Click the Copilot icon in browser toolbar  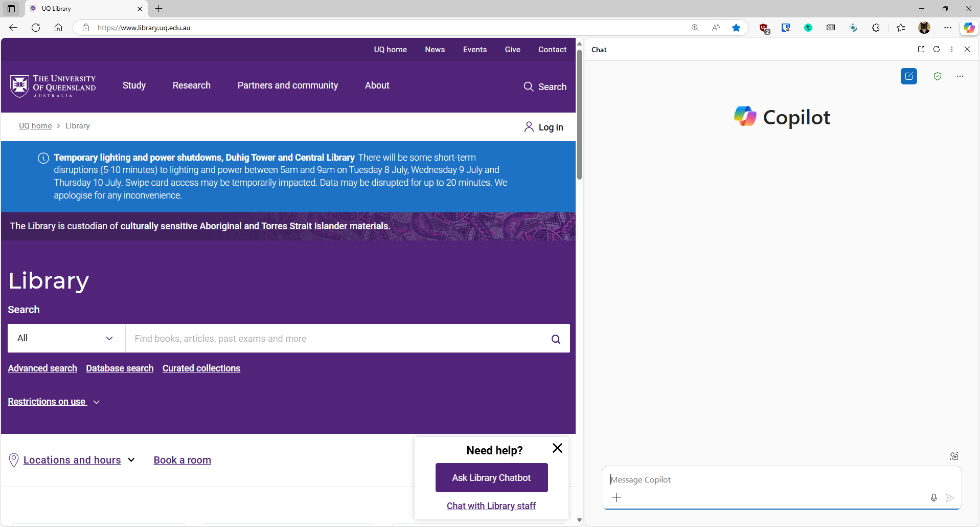click(969, 28)
